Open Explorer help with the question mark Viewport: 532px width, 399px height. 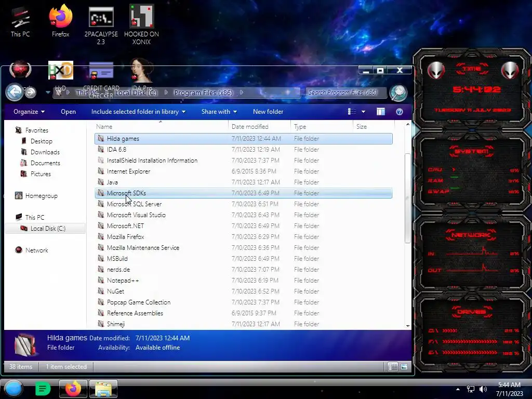point(400,112)
